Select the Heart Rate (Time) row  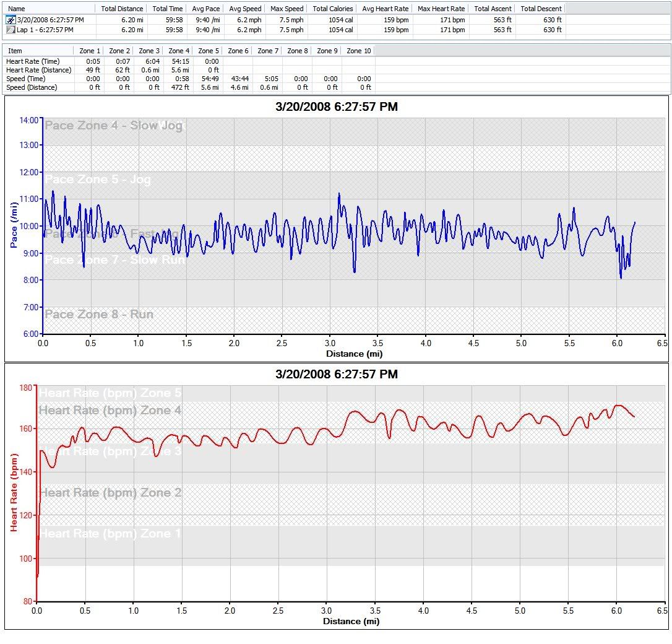point(32,61)
